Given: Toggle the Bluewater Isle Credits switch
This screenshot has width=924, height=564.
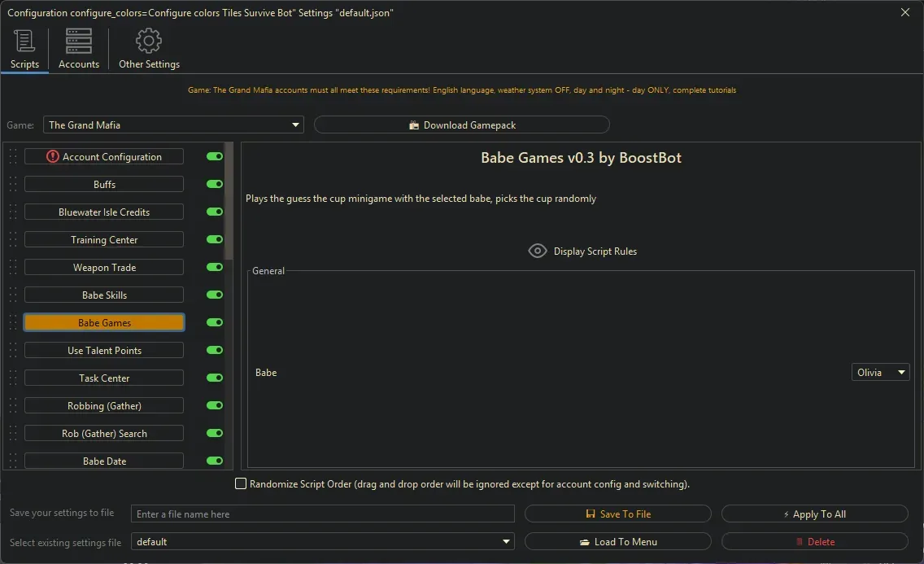Looking at the screenshot, I should coord(215,212).
